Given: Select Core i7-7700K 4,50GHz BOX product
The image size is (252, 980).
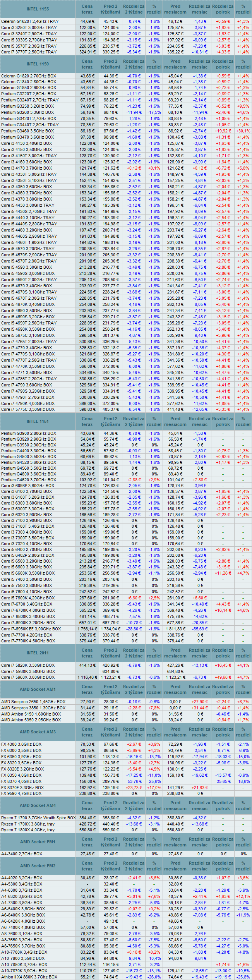Looking at the screenshot, I should click(28, 641).
